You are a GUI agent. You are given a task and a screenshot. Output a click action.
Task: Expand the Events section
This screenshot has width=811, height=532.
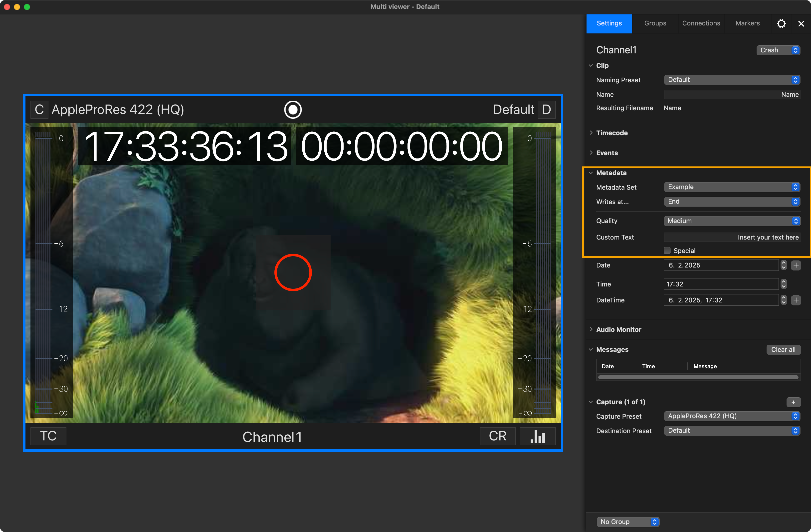tap(591, 152)
